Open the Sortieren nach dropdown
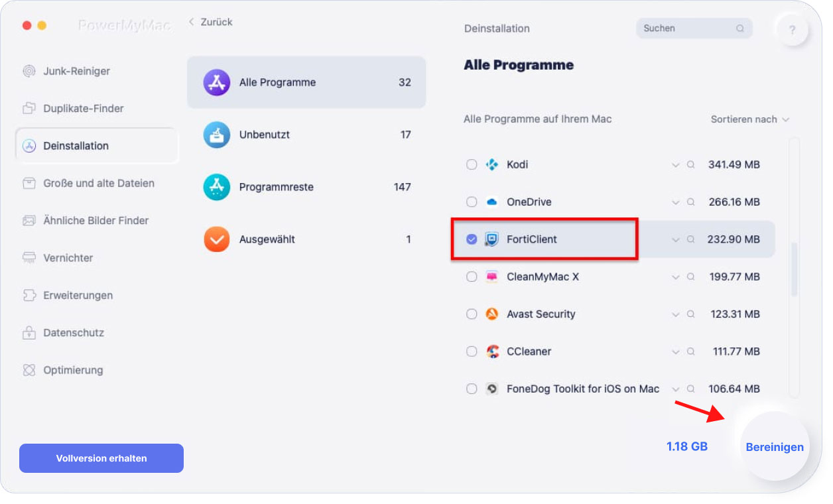The image size is (833, 504). tap(750, 119)
